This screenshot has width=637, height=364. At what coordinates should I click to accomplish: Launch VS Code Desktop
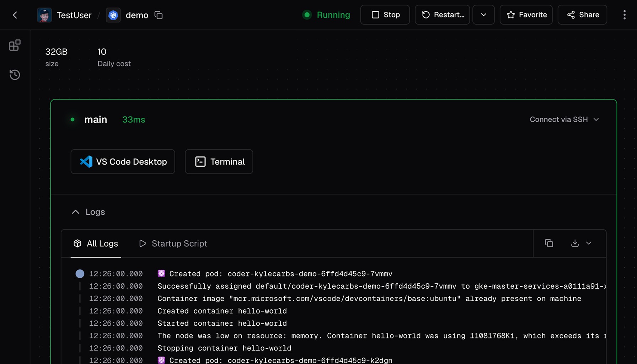123,161
